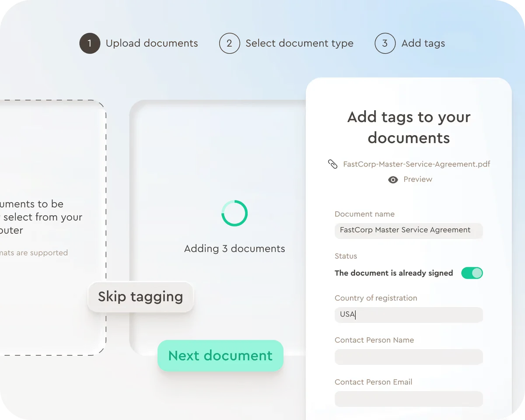Click the Skip tagging button
This screenshot has width=525, height=420.
[140, 297]
